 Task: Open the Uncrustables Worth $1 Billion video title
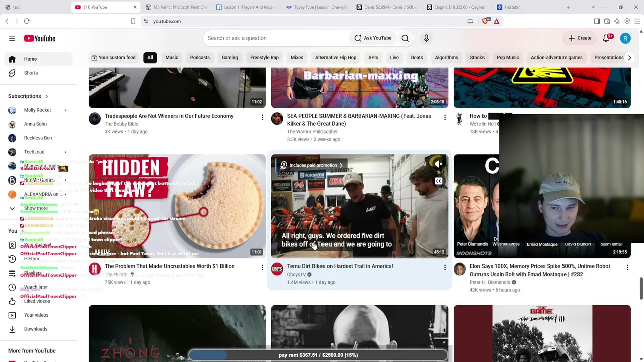coord(170,266)
